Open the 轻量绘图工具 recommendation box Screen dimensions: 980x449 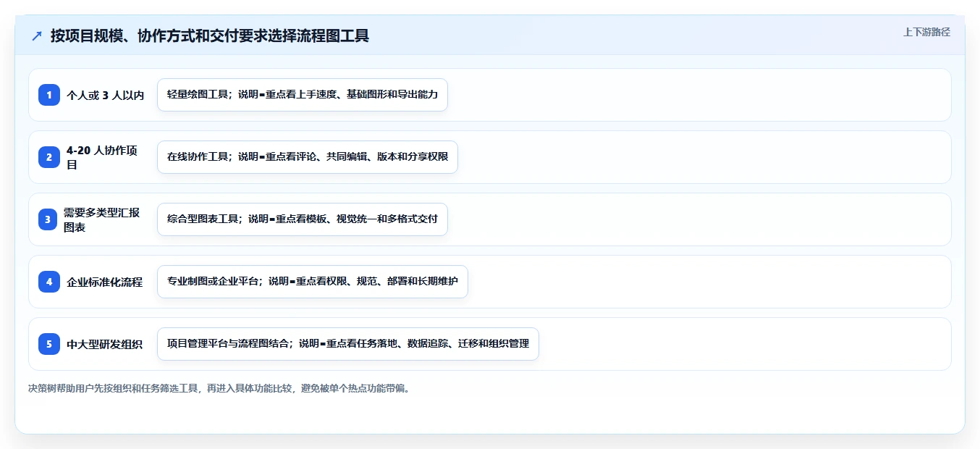pyautogui.click(x=303, y=95)
